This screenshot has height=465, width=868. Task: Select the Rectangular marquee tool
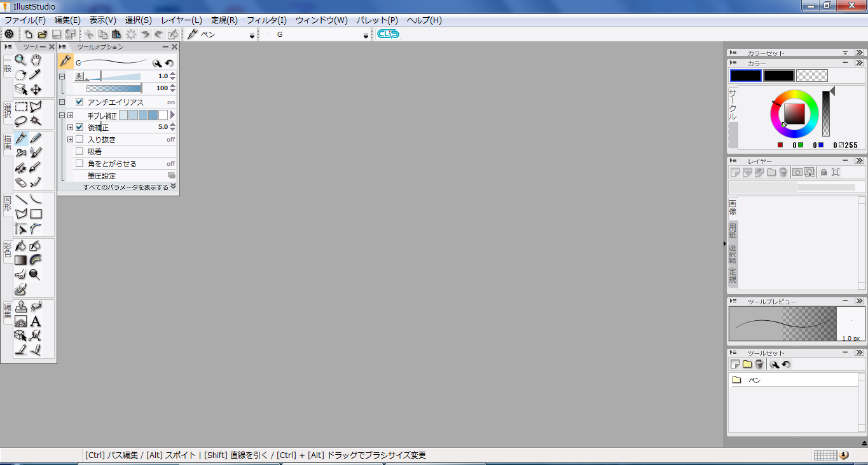coord(21,107)
